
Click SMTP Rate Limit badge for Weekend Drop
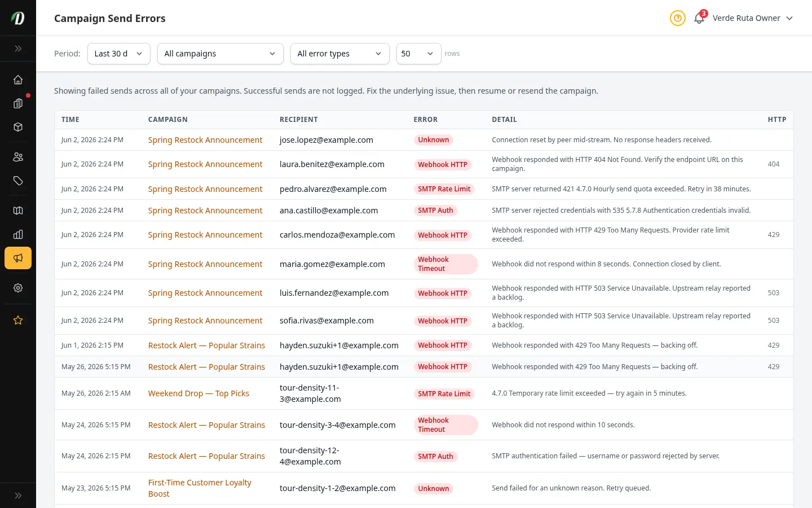[x=444, y=394]
